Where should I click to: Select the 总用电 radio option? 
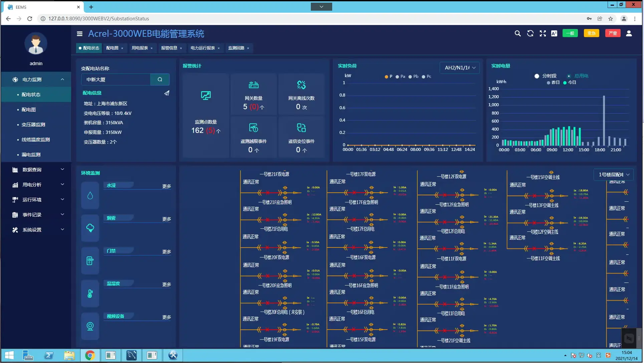click(x=569, y=76)
